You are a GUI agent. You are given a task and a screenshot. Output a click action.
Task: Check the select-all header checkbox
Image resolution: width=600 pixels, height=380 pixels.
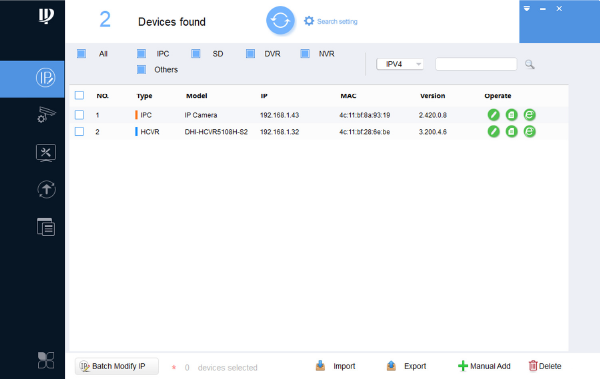79,95
